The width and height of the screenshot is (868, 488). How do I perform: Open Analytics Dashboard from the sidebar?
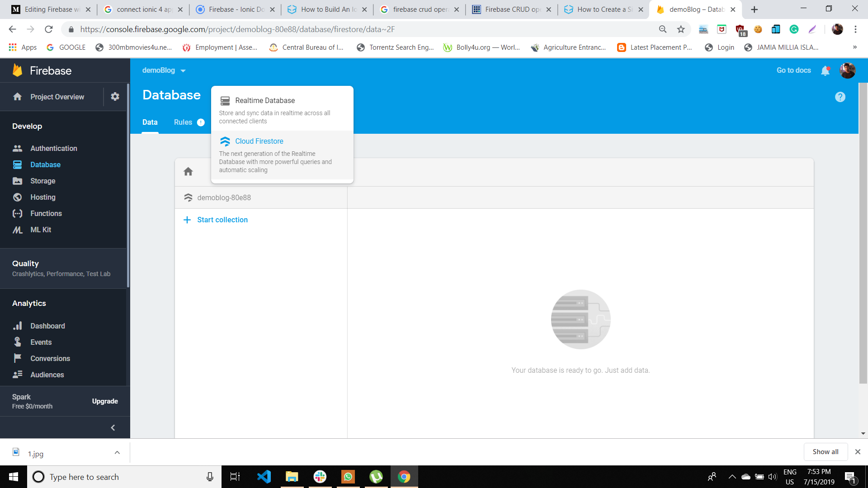[x=47, y=326]
